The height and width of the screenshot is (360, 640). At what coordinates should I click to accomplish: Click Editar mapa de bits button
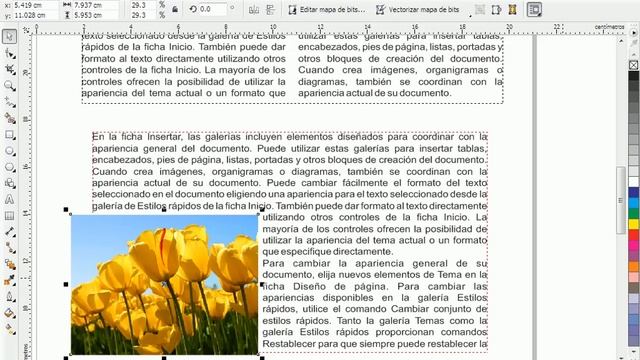pyautogui.click(x=327, y=9)
